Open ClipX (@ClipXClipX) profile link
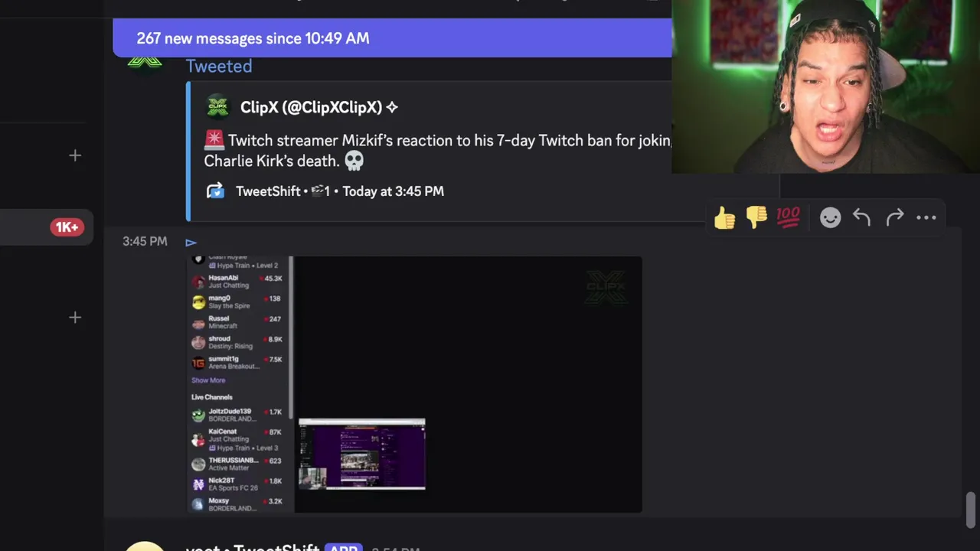This screenshot has width=980, height=551. (311, 107)
